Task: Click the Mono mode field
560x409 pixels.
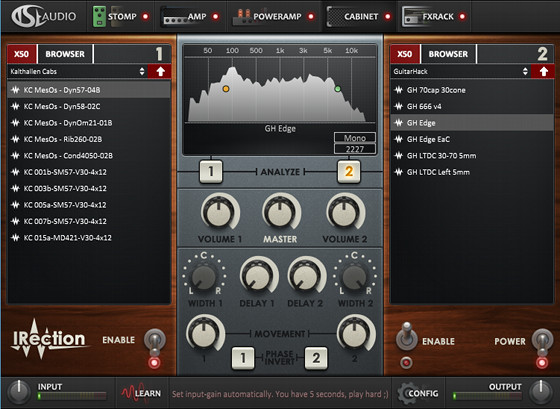Action: pos(355,138)
